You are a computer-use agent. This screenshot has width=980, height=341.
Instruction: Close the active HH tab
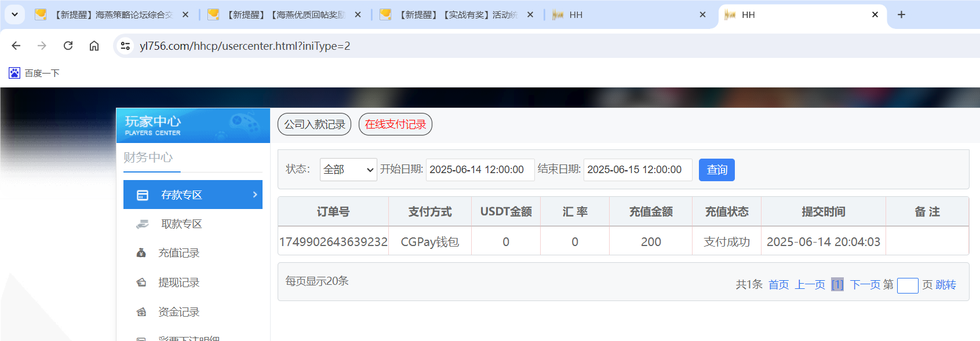(x=875, y=14)
